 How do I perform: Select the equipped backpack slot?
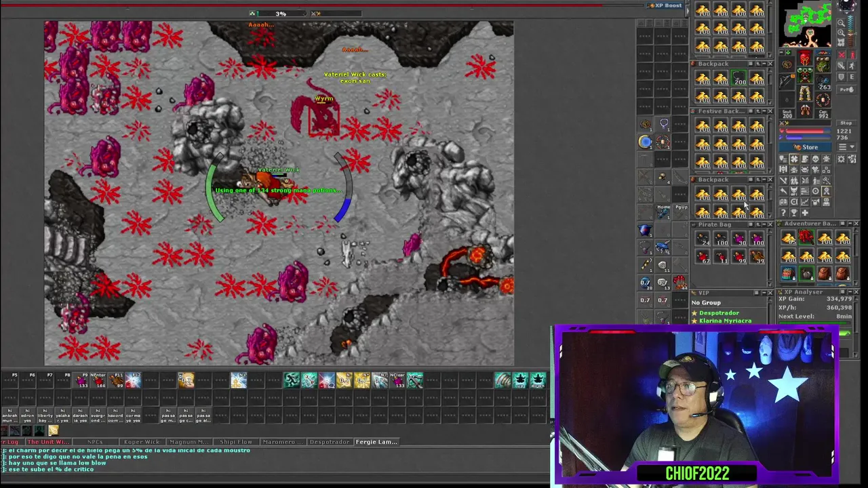click(x=823, y=64)
